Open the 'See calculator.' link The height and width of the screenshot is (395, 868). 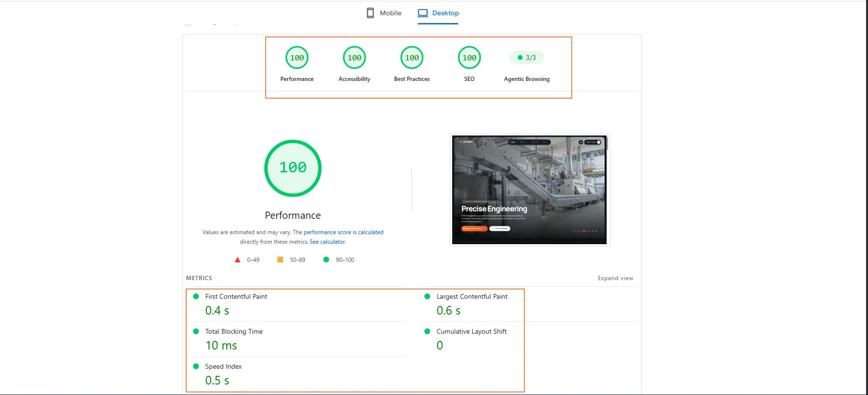point(328,242)
